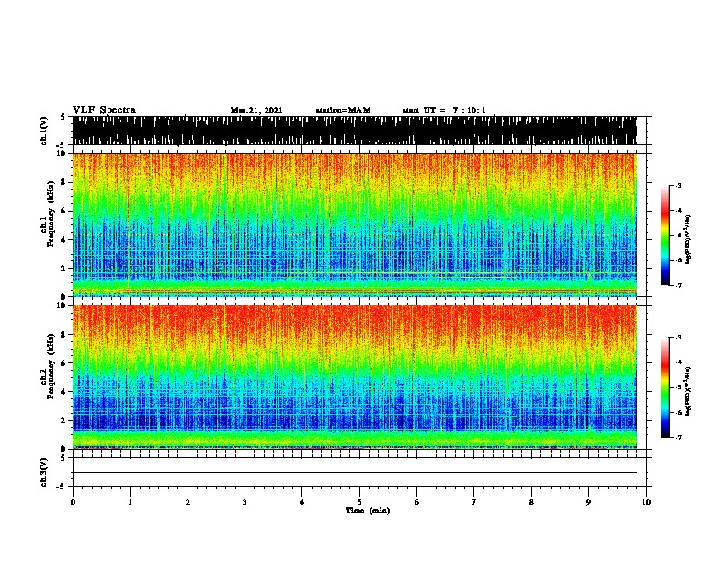The height and width of the screenshot is (563, 728).
Task: Click the "9" time axis tick label
Action: (588, 502)
